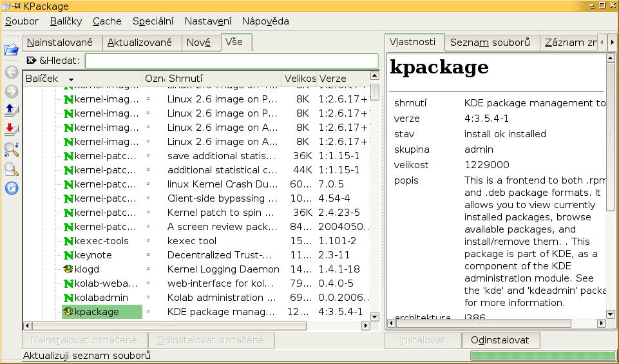Click the back arrow toolbar icon
619x364 pixels.
[12, 72]
